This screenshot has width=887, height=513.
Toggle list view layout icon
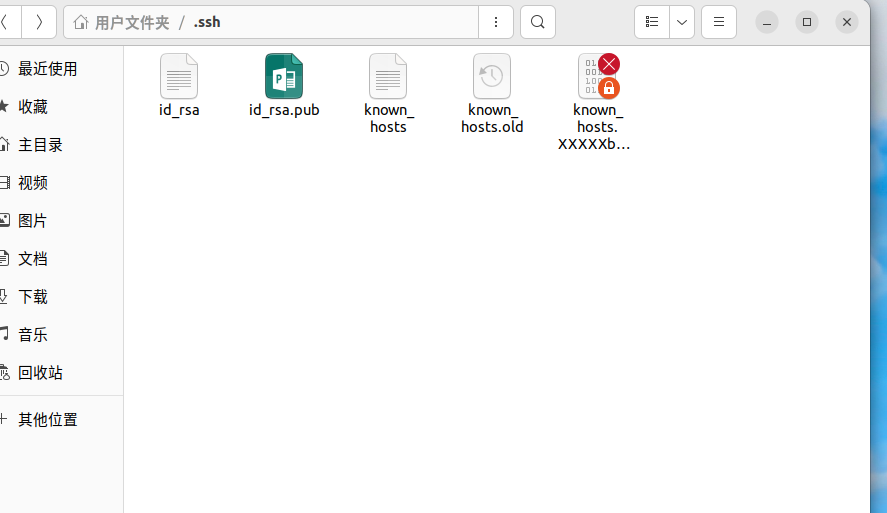point(652,22)
